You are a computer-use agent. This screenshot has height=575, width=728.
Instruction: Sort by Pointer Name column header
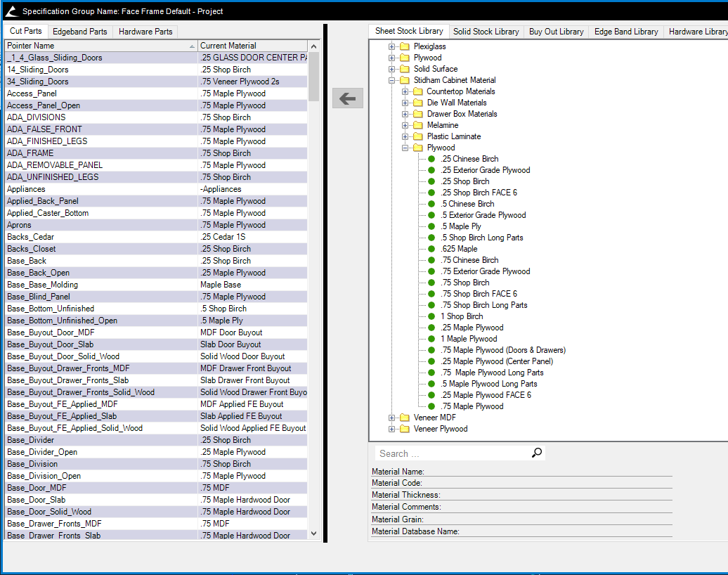pos(101,46)
